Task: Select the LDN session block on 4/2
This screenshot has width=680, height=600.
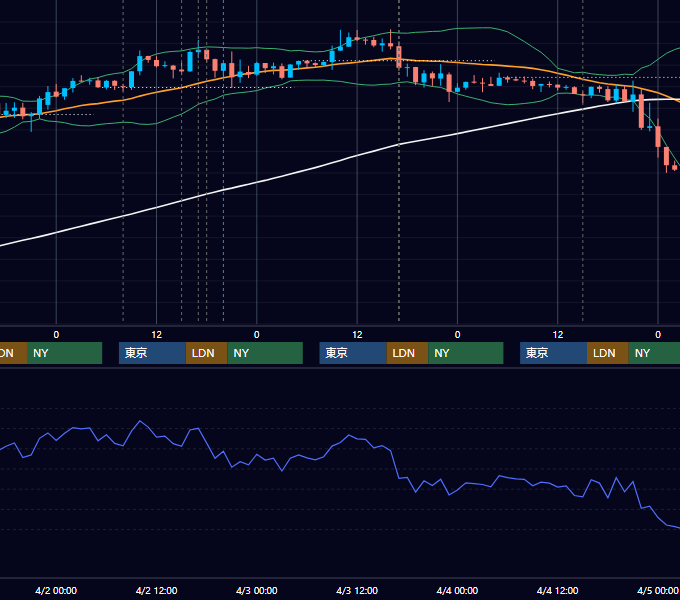Action: (206, 353)
